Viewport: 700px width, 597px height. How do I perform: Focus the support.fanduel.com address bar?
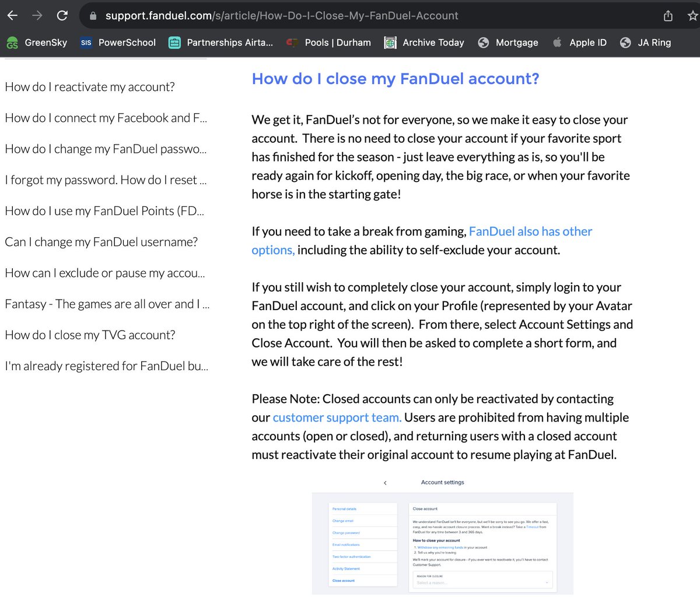(373, 16)
